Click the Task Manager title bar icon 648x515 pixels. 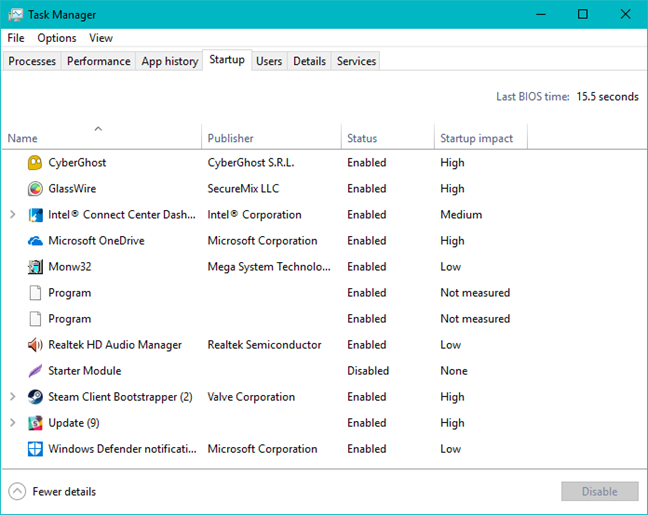click(15, 15)
